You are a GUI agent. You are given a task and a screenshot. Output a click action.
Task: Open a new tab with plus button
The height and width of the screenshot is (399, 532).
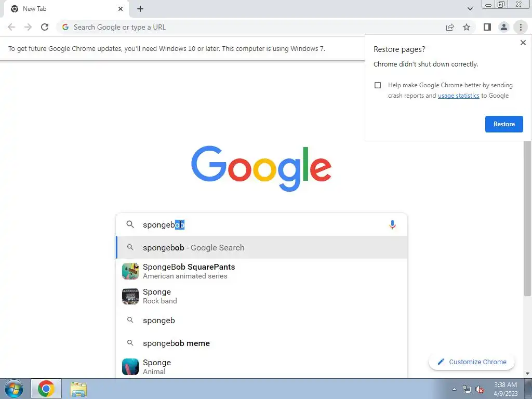(140, 9)
